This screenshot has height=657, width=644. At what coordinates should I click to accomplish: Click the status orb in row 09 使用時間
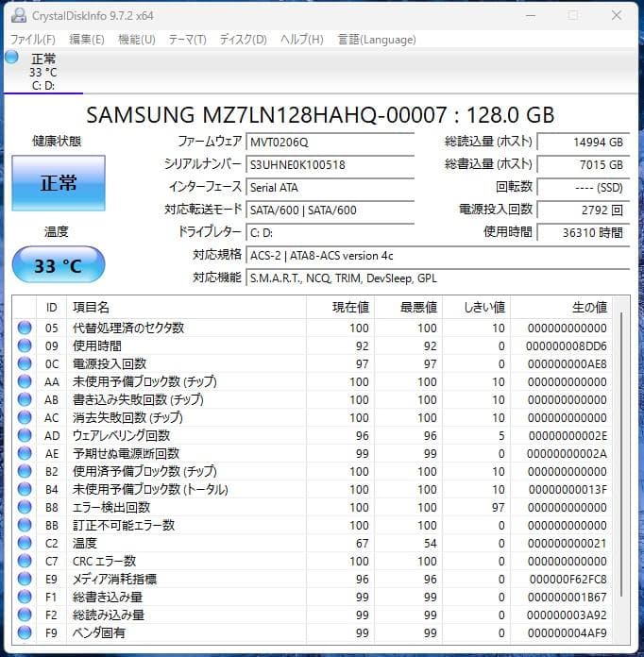tap(25, 345)
